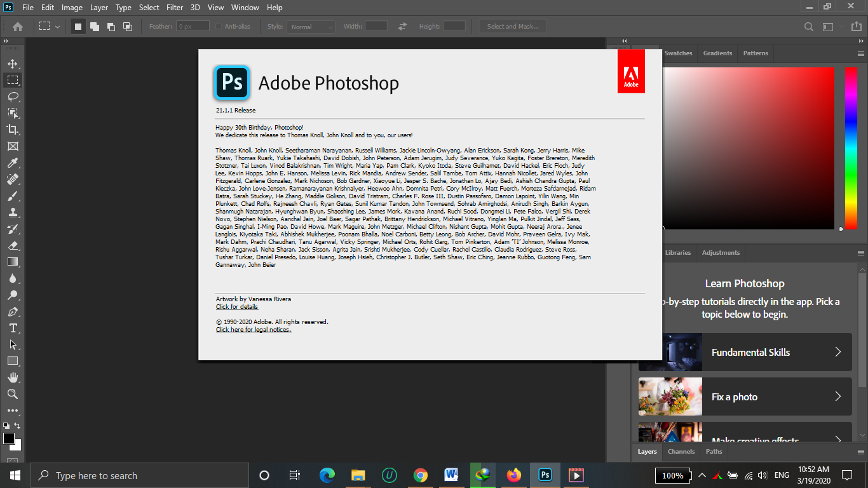
Task: Switch to the Channels tab
Action: pos(681,452)
